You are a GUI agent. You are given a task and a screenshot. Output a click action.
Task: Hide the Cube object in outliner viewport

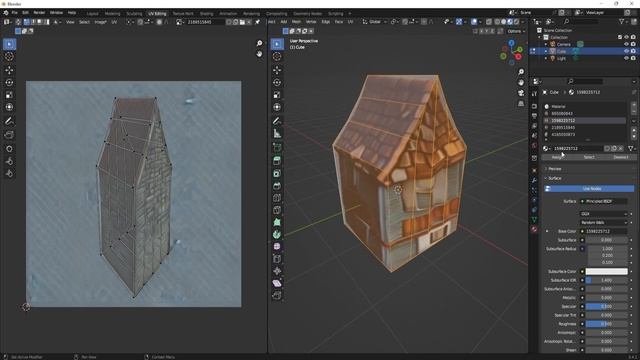[626, 51]
